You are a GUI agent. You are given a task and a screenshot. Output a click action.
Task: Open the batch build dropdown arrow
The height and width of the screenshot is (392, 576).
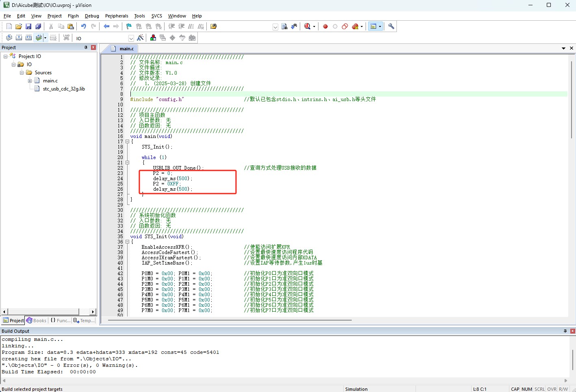45,38
